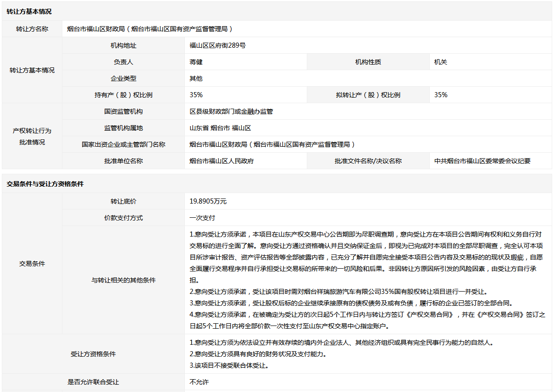Click the address value 福山区区府街289号
The width and height of the screenshot is (554, 392).
[217, 45]
